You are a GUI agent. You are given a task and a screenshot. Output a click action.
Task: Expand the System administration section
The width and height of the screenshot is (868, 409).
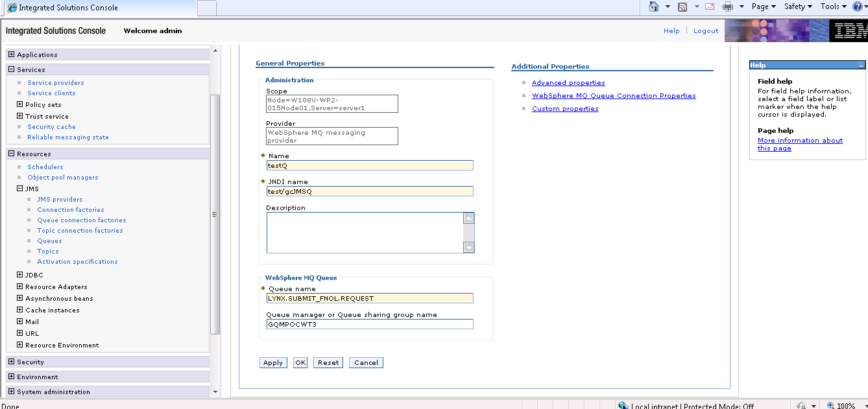[x=12, y=391]
